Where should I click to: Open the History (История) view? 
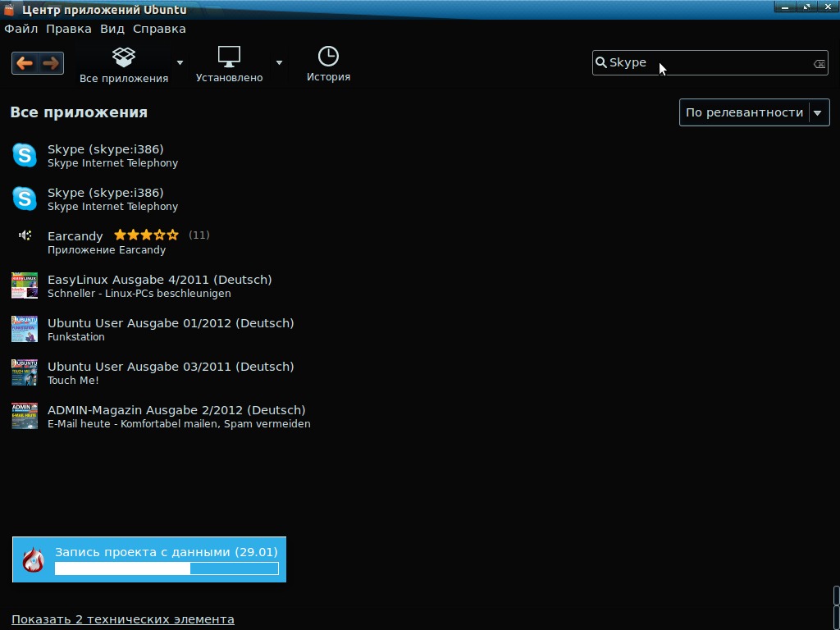click(x=328, y=64)
